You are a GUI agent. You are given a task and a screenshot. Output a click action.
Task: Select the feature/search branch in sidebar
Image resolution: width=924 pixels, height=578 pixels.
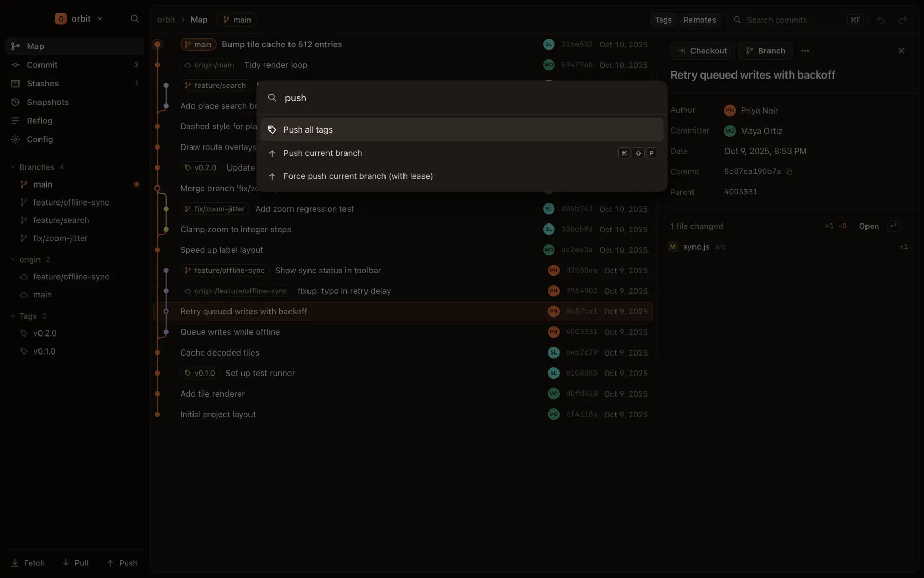point(74,220)
